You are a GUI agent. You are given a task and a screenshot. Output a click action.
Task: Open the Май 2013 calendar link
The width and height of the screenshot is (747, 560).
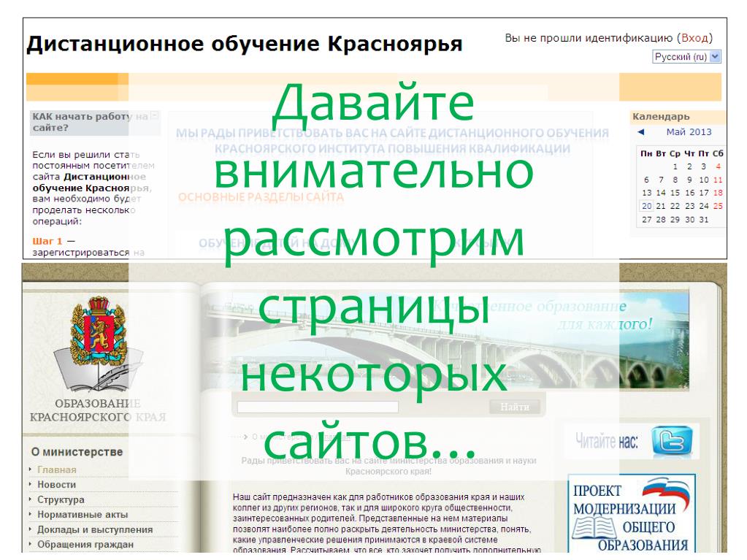coord(689,132)
